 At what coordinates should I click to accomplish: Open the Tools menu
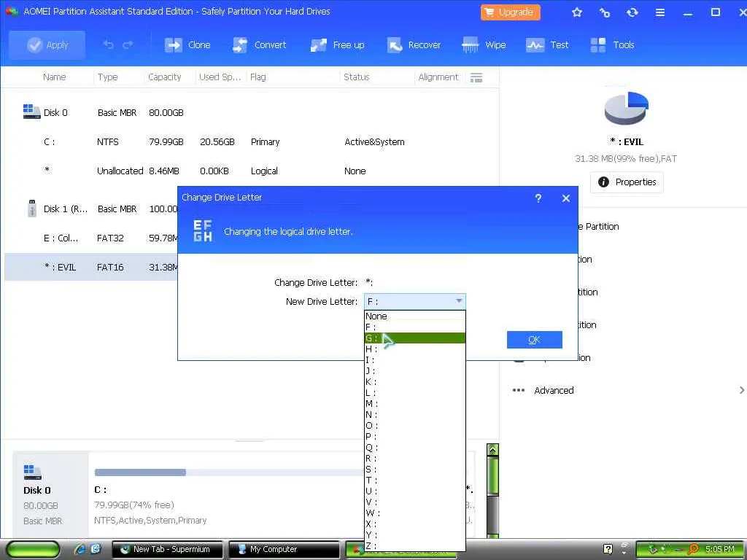tap(612, 44)
